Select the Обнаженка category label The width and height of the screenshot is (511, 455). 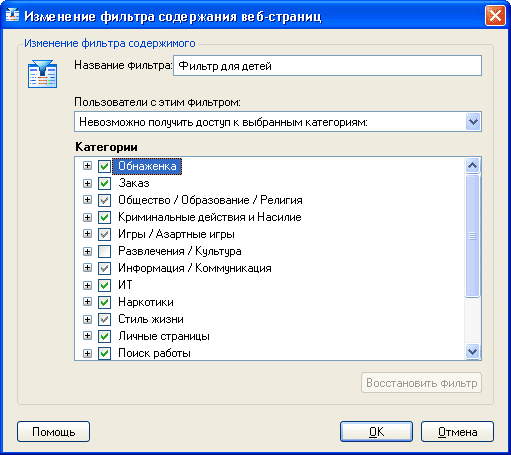[x=147, y=166]
